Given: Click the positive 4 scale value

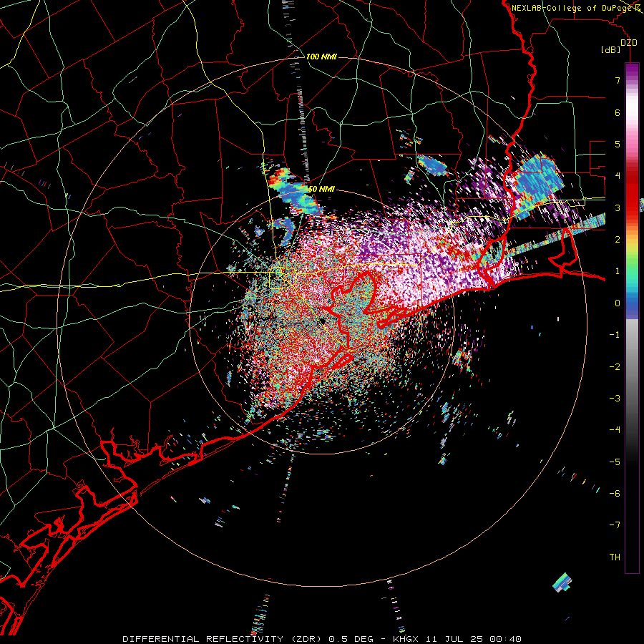Looking at the screenshot, I should [x=618, y=176].
